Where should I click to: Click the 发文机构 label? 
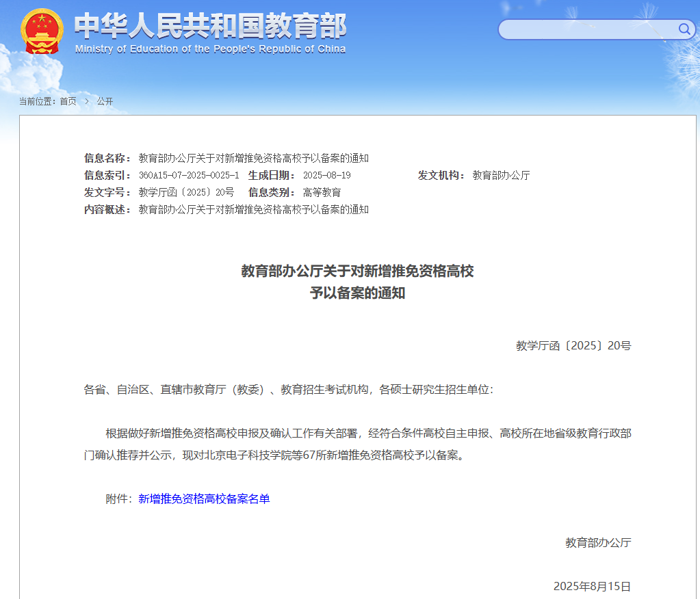[441, 176]
